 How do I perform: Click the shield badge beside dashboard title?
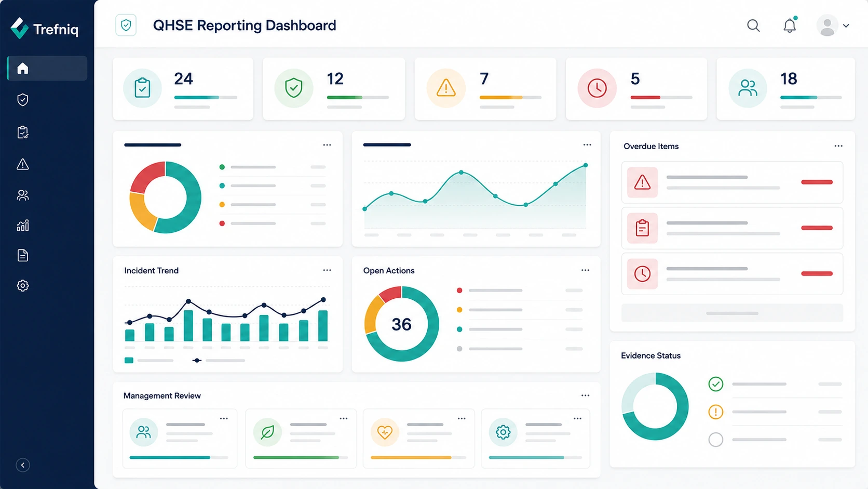[x=126, y=25]
